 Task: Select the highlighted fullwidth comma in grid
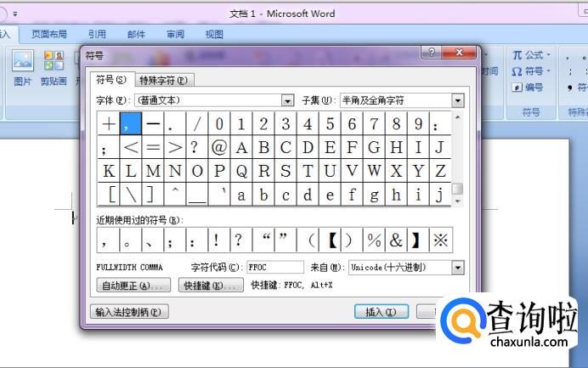131,124
